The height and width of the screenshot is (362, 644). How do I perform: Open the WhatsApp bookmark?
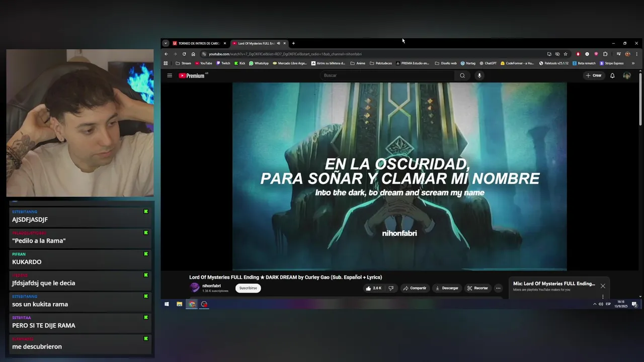259,63
